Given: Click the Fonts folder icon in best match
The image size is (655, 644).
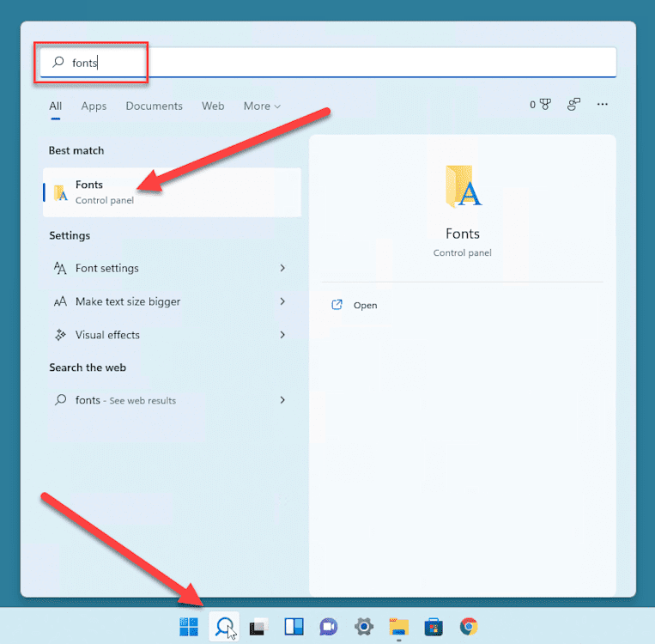Looking at the screenshot, I should click(x=61, y=192).
